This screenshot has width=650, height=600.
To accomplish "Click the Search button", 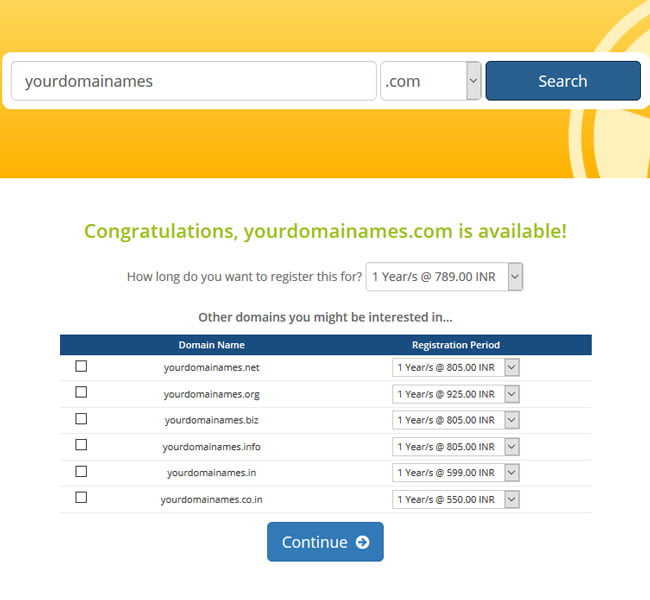I will click(563, 81).
